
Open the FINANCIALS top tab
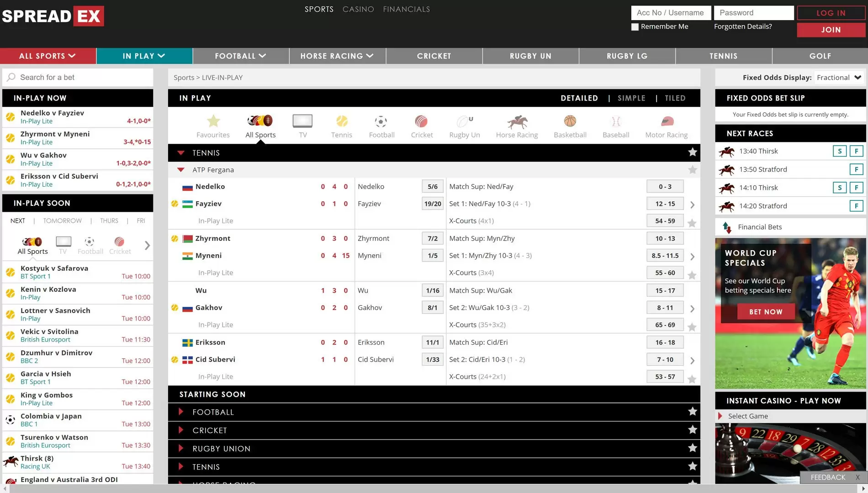406,9
